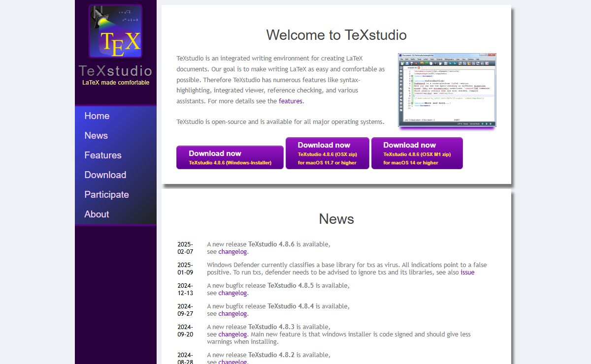Click bold 'TeXstudio 4.8.2' release text

271,355
